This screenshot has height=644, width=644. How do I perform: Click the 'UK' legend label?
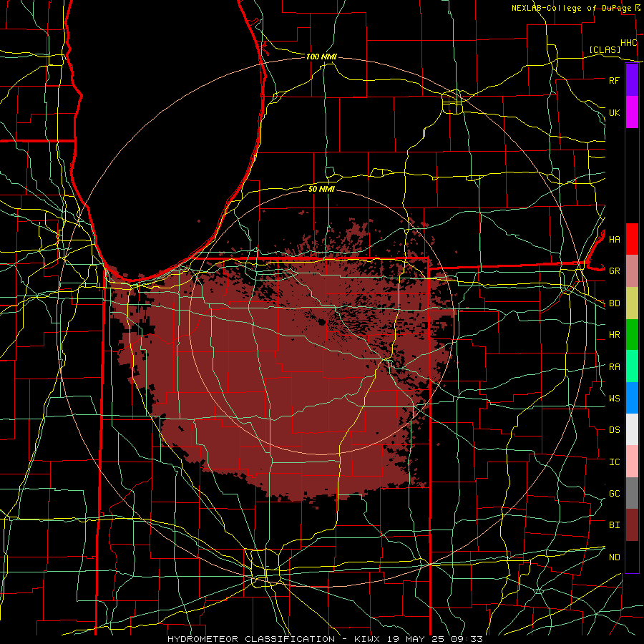[614, 112]
